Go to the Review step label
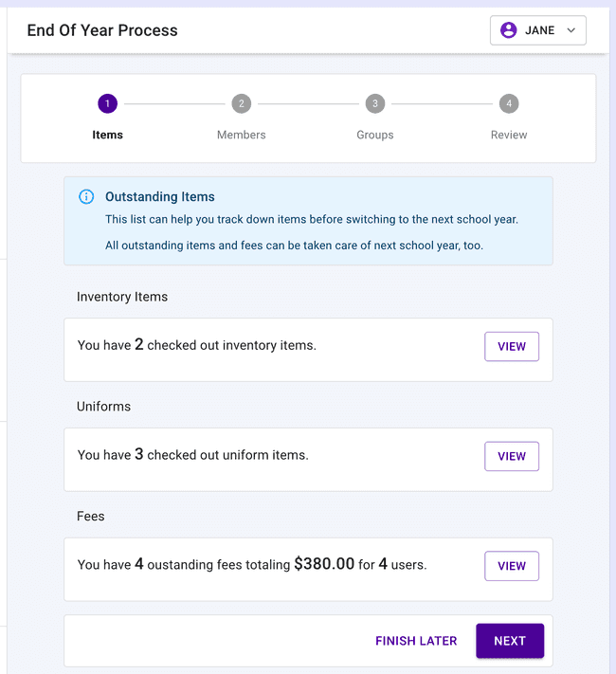 (509, 135)
